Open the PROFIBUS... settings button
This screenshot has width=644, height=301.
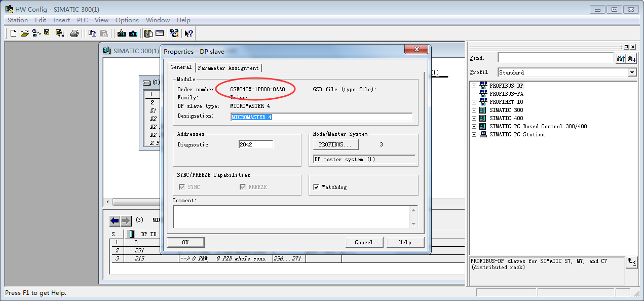pos(335,144)
